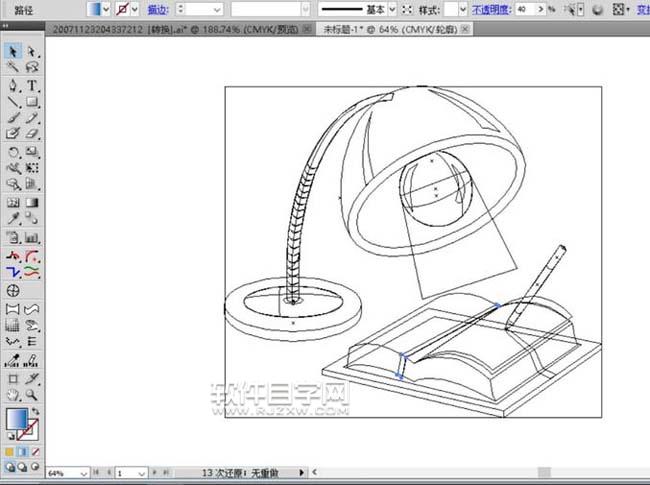650x485 pixels.
Task: Choose the Type tool
Action: [32, 85]
